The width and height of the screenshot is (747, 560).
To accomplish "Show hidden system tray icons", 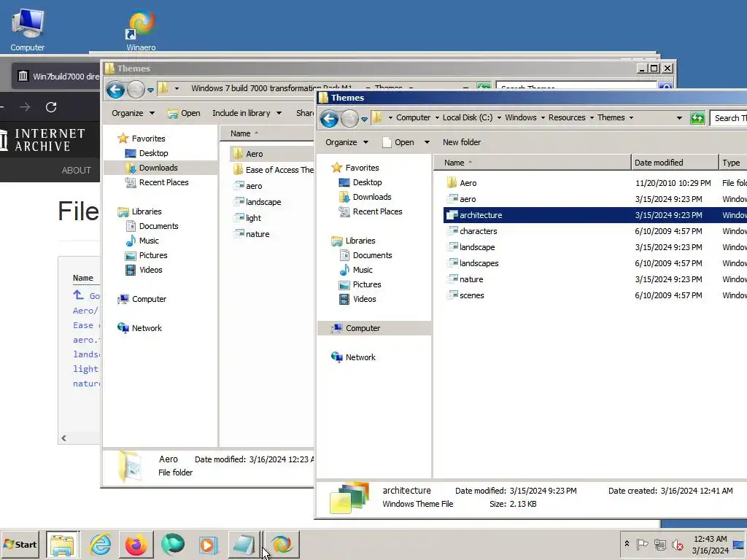I will point(627,544).
